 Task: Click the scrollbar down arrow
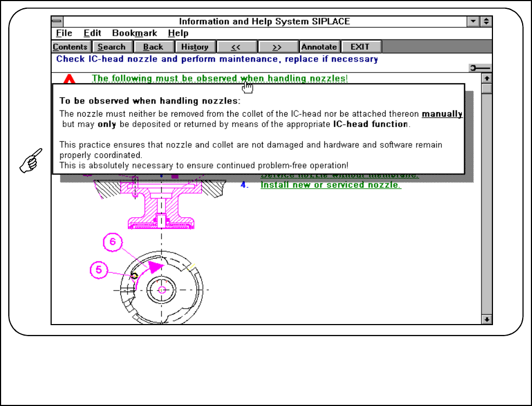click(487, 320)
